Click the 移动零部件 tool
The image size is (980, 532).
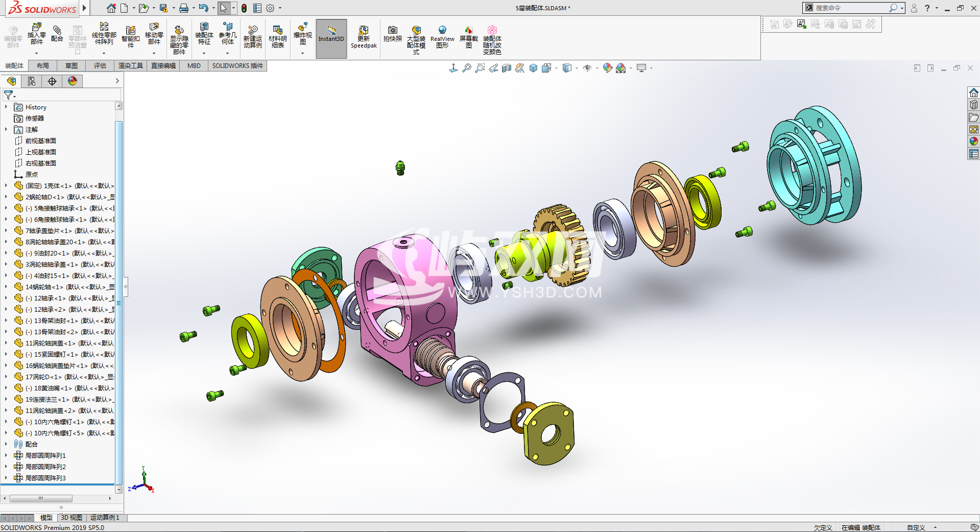(x=154, y=34)
